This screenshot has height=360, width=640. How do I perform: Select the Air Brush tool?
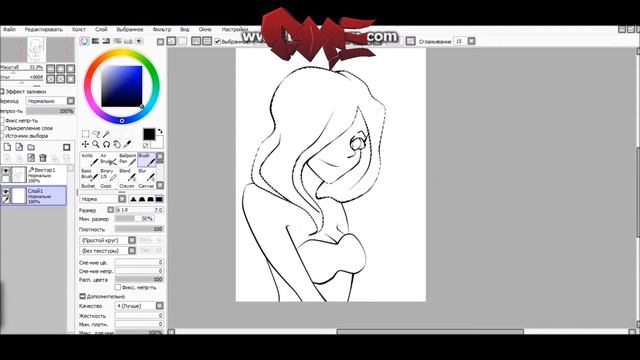coord(108,160)
